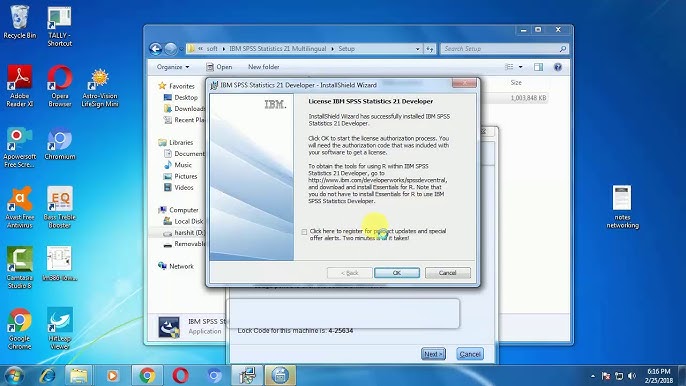Toggle the Explorer preview pane icon

click(538, 67)
